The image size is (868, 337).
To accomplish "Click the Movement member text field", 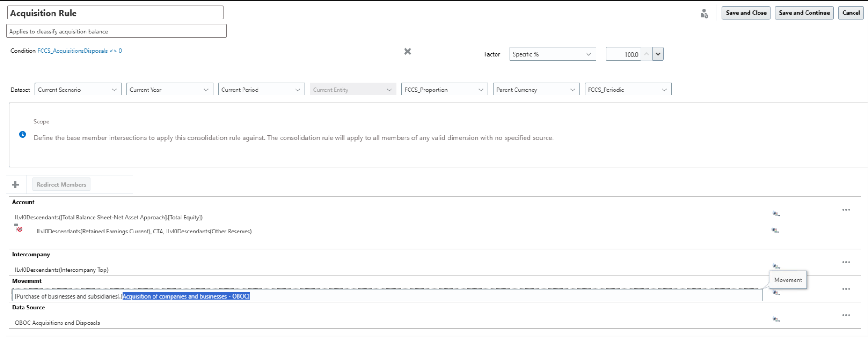I will click(x=387, y=296).
